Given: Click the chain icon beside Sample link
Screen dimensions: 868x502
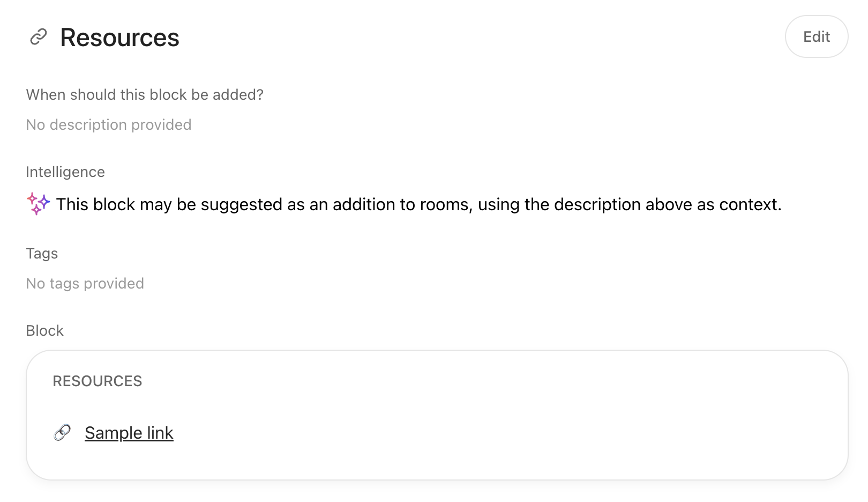Looking at the screenshot, I should tap(62, 432).
